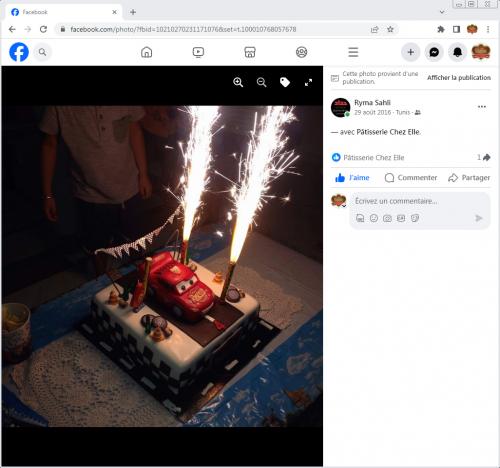The width and height of the screenshot is (500, 468).
Task: Open Messenger chats
Action: (x=434, y=52)
